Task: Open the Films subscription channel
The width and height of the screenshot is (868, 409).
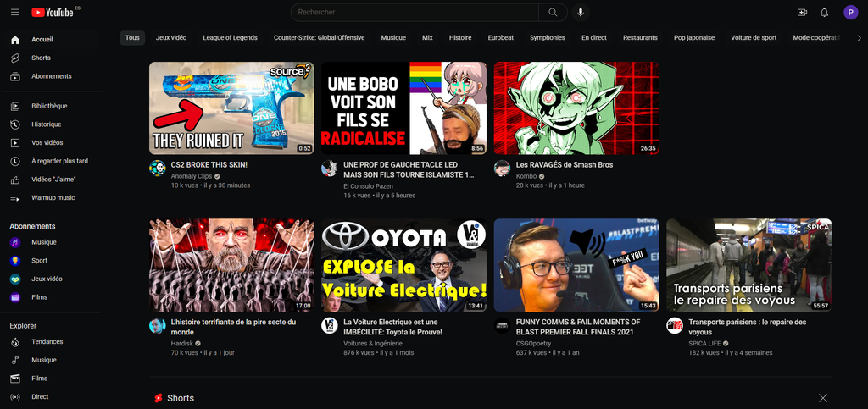Action: (x=51, y=297)
